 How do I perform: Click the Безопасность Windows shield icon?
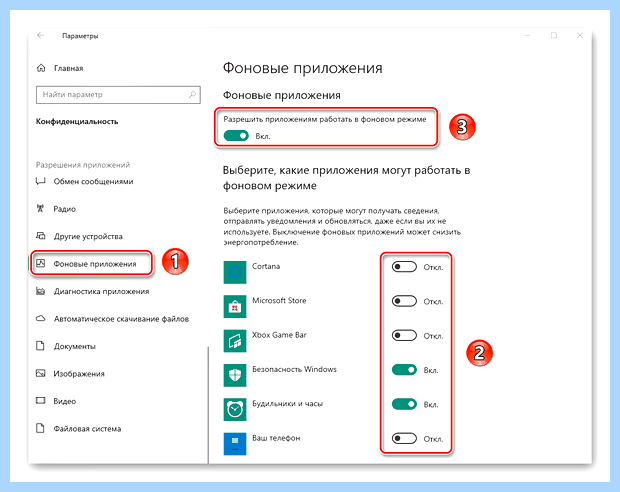[235, 375]
